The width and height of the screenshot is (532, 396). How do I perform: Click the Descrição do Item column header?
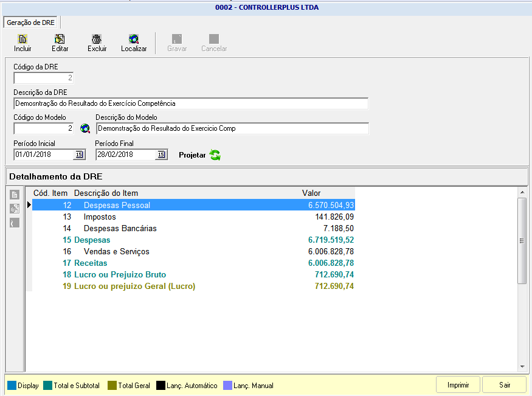106,193
